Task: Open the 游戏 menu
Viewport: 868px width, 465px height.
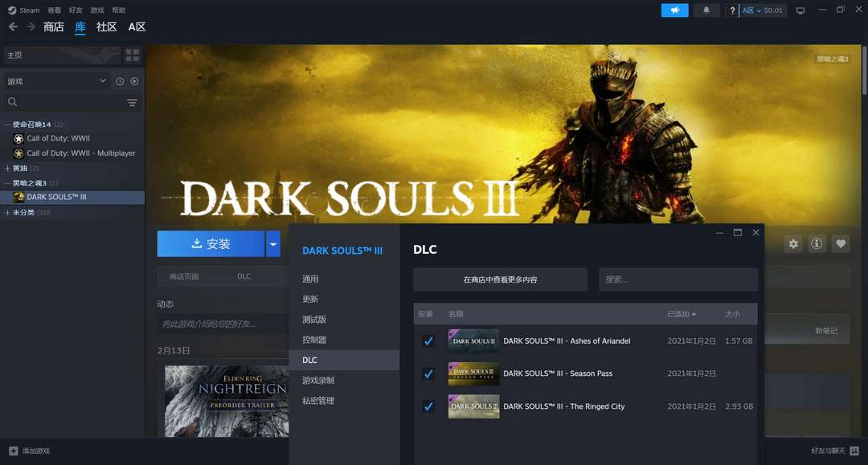Action: pos(97,10)
